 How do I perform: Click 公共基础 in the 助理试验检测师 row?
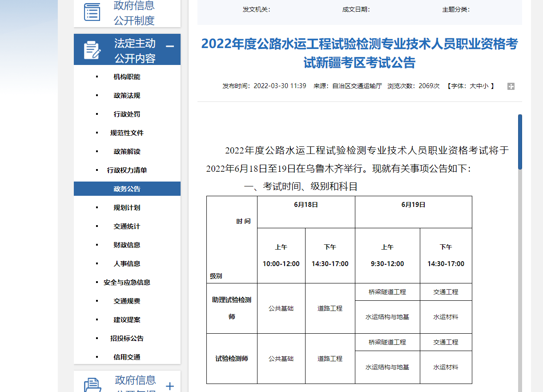(x=281, y=308)
